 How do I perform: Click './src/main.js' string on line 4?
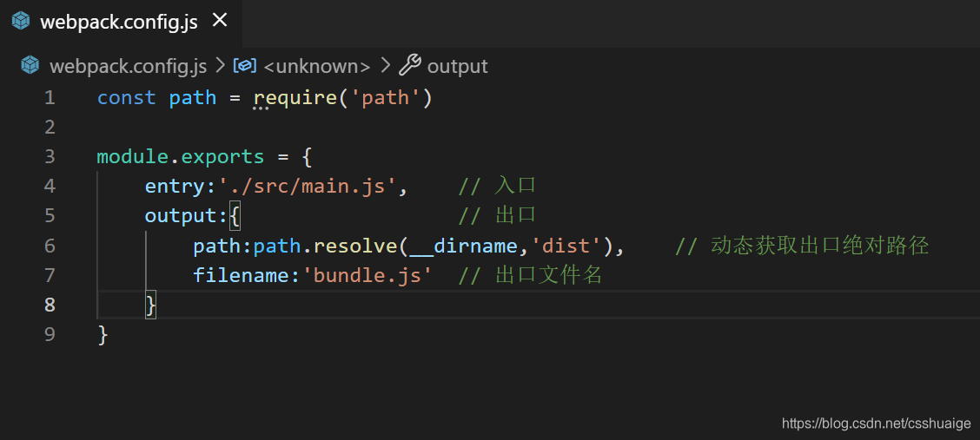(308, 187)
